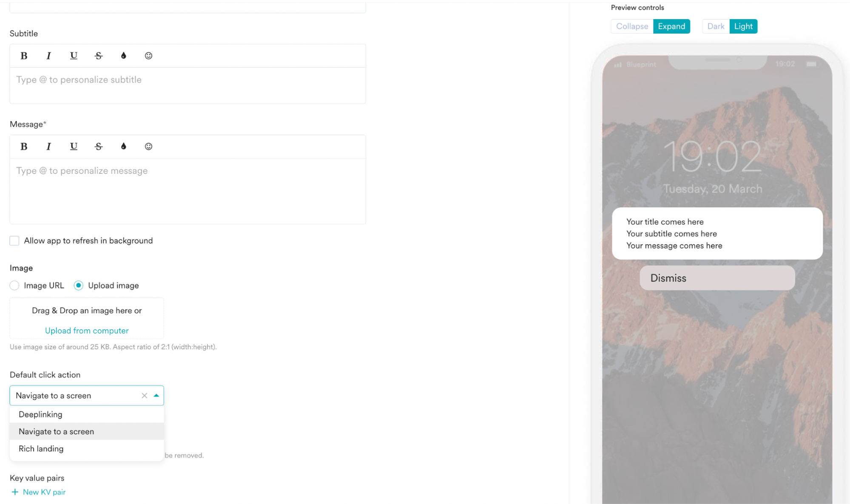
Task: Click the Italic icon in Subtitle field
Action: pyautogui.click(x=48, y=56)
